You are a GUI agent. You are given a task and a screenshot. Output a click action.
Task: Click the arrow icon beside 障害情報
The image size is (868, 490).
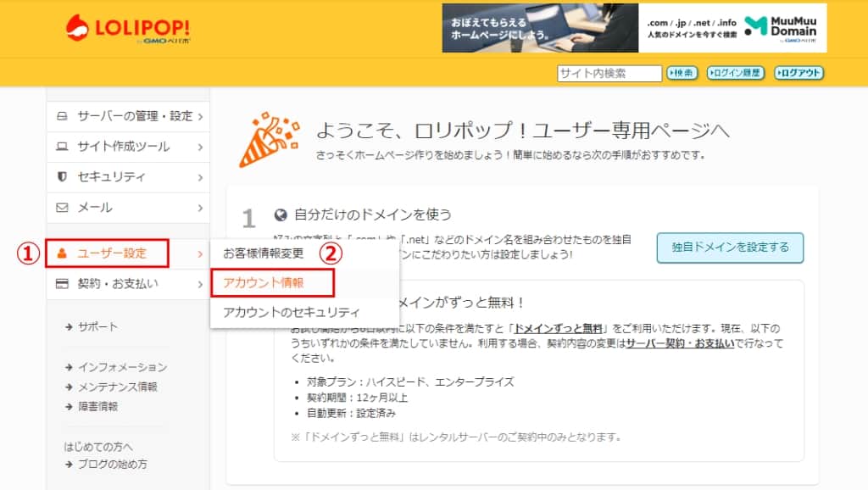pyautogui.click(x=70, y=407)
